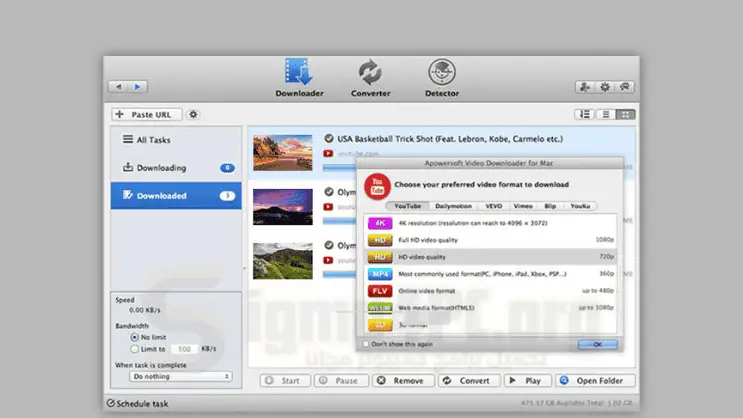Click the gear icon beside Paste URL
This screenshot has height=418, width=743.
click(193, 115)
